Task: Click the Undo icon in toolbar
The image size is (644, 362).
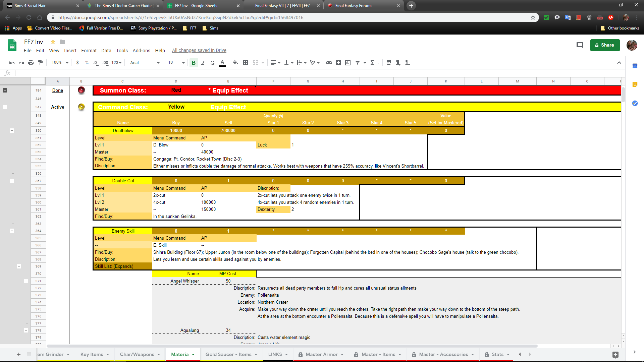Action: (12, 63)
